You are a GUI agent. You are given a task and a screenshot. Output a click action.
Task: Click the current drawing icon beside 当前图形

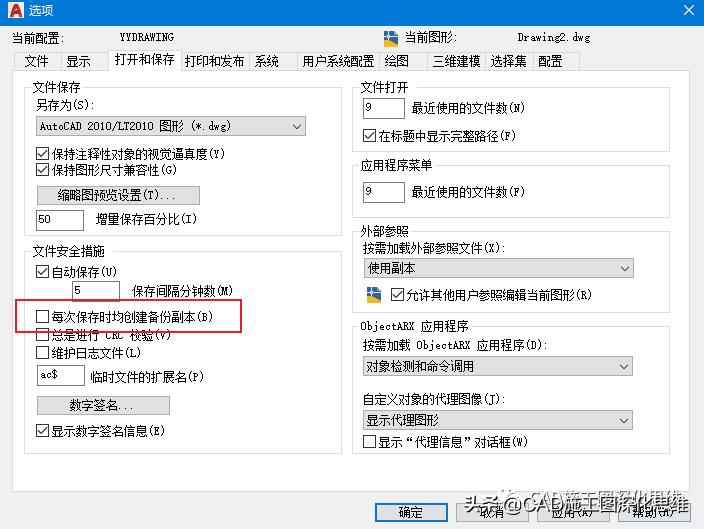pyautogui.click(x=391, y=39)
